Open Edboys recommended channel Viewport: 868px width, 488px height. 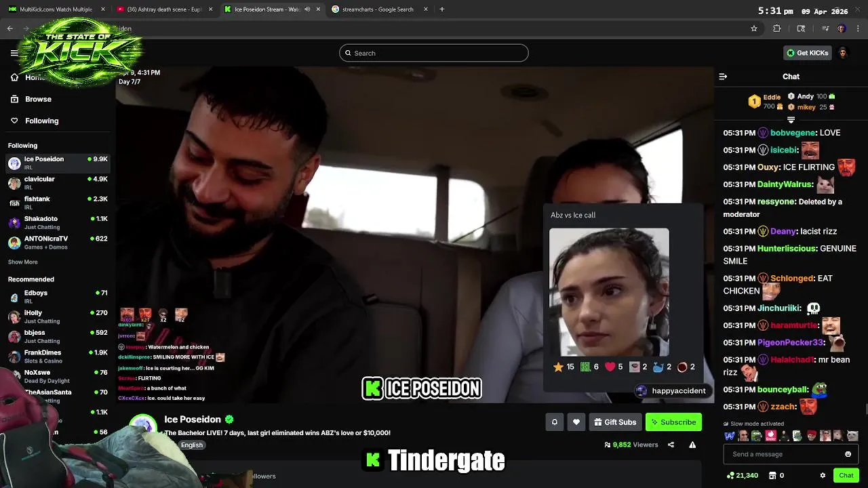[x=58, y=297]
